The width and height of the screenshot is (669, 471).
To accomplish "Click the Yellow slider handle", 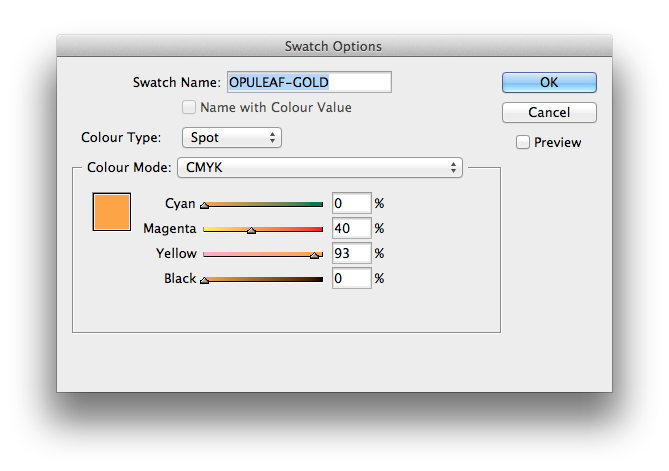I will (314, 256).
